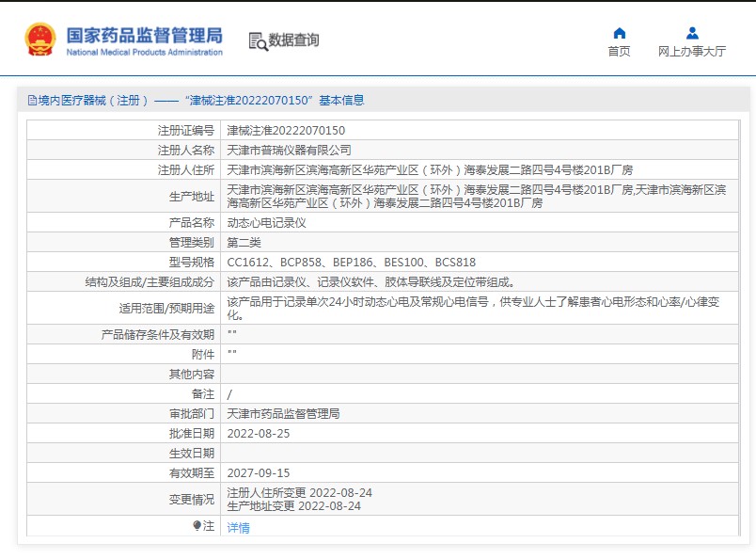Select approval date 2022-08-25
This screenshot has width=756, height=559.
[259, 434]
